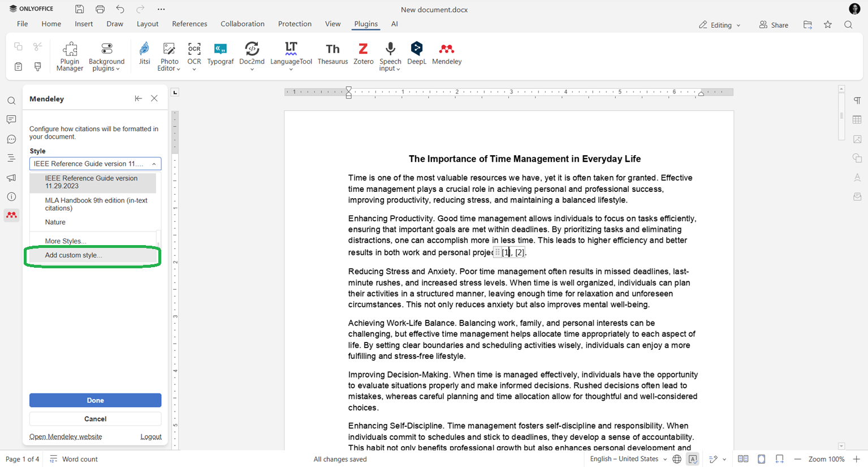Print the document from the title bar
868x467 pixels.
tap(100, 9)
